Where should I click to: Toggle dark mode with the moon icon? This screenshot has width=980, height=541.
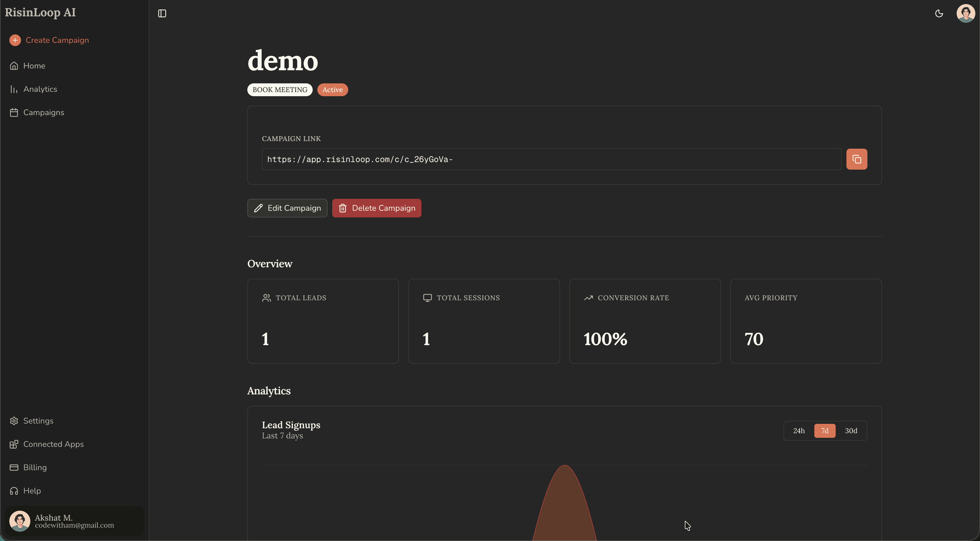click(939, 13)
